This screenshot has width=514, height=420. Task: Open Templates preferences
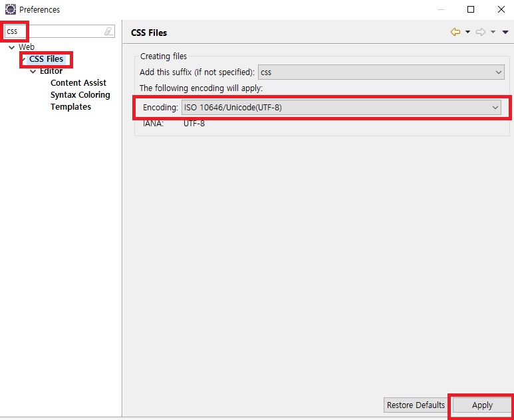(x=70, y=107)
